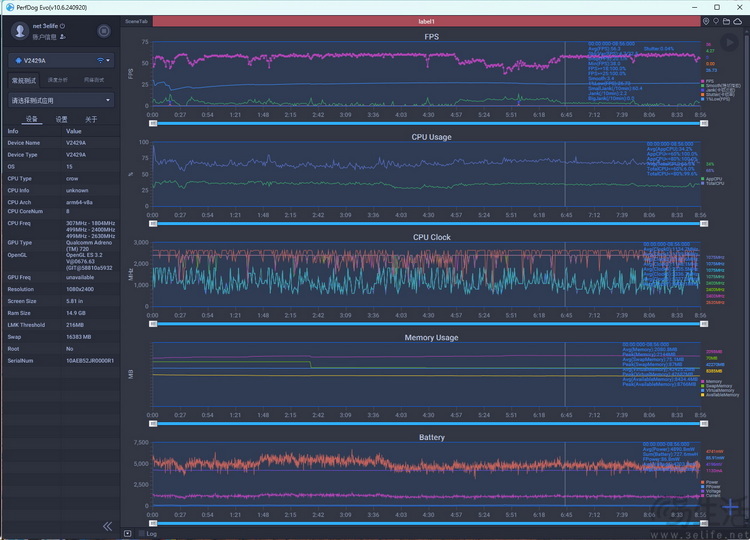Viewport: 750px width, 540px height.
Task: Click the WiFi connection icon in device selector
Action: coord(100,60)
